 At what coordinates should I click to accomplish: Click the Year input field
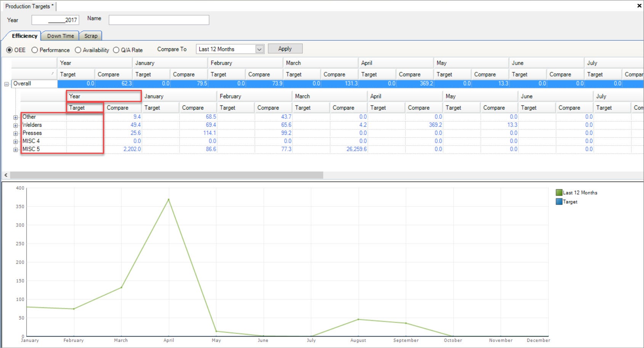[55, 20]
